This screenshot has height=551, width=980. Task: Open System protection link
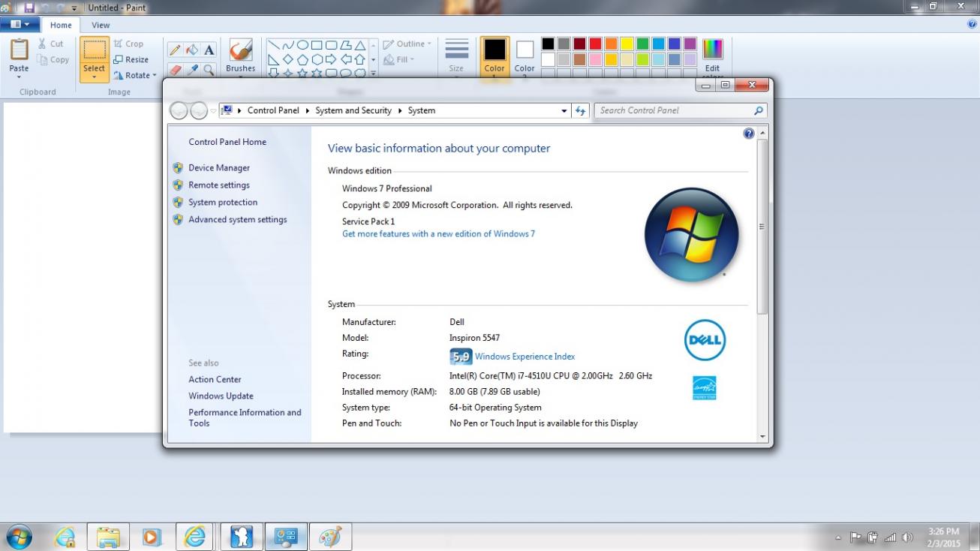(x=223, y=203)
